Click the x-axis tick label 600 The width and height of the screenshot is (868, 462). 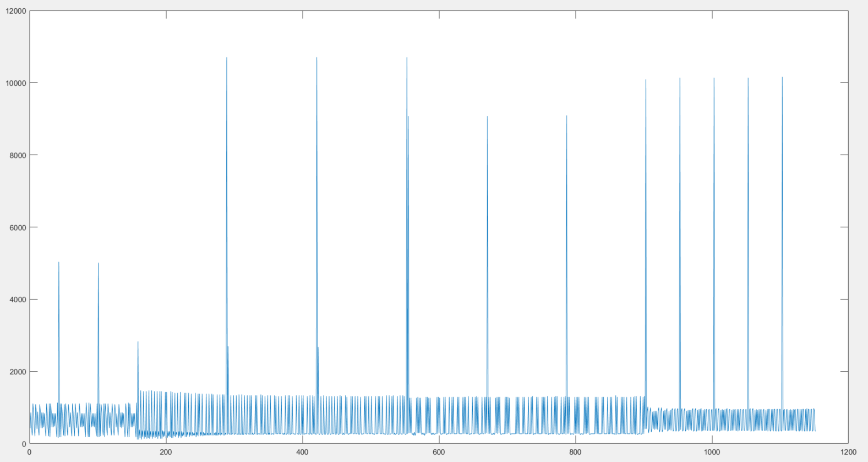coord(439,452)
